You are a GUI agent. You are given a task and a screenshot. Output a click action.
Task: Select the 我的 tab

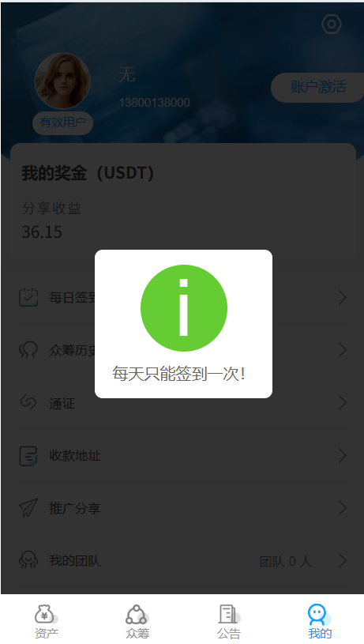pos(320,621)
